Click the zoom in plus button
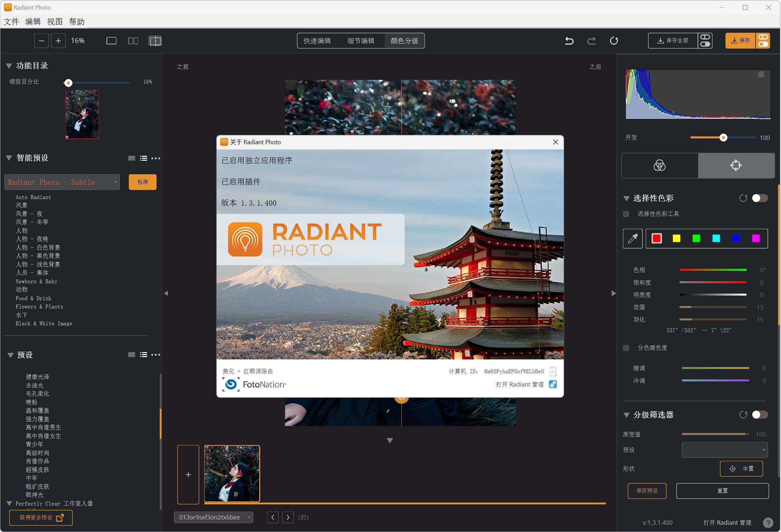Screen dimensions: 781x532 click(58, 41)
